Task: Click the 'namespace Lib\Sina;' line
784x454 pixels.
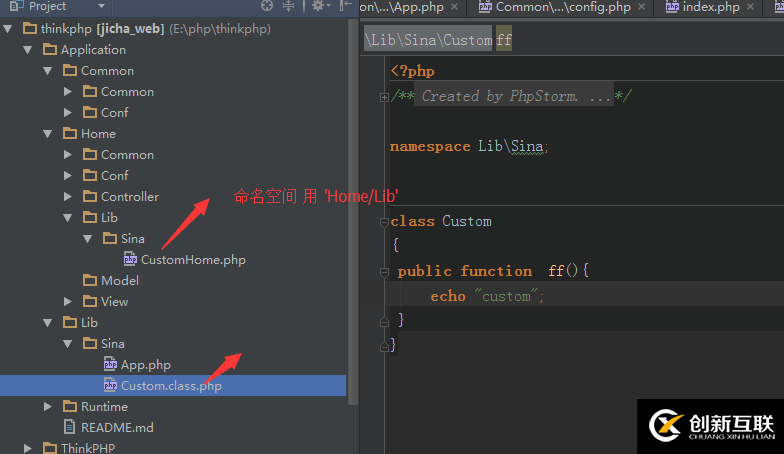Action: click(469, 146)
